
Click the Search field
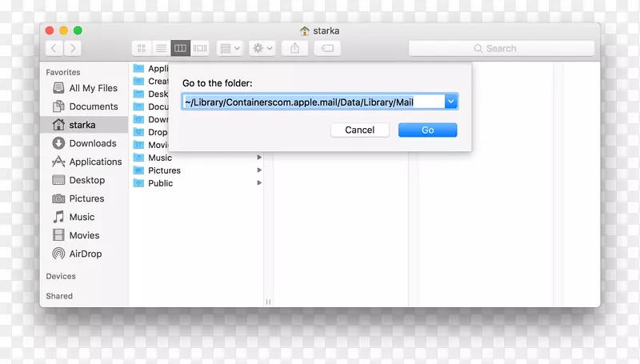pos(502,48)
